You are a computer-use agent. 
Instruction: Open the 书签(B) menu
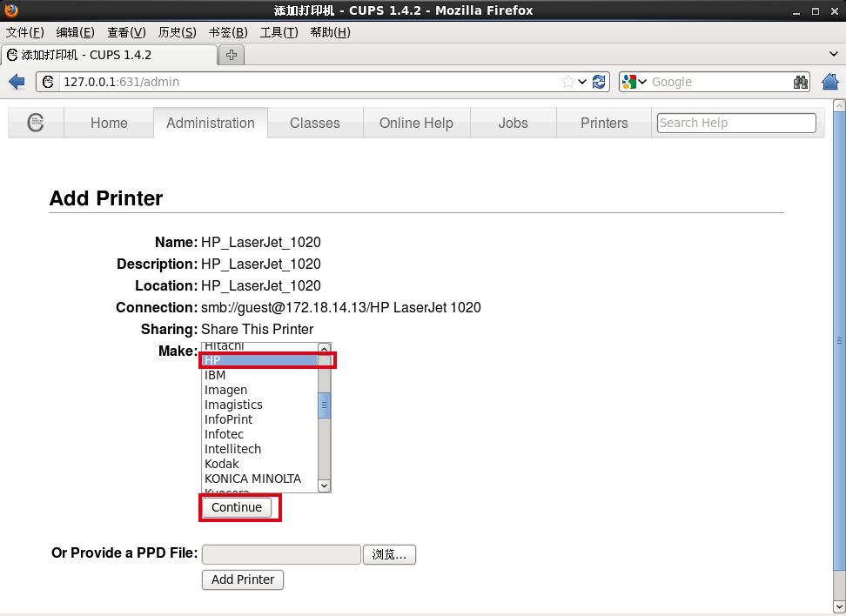tap(228, 32)
